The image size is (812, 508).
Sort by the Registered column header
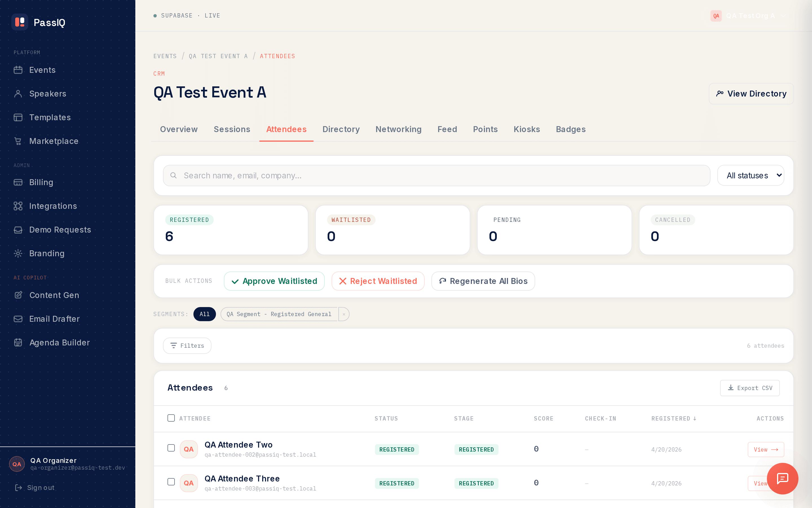click(674, 418)
